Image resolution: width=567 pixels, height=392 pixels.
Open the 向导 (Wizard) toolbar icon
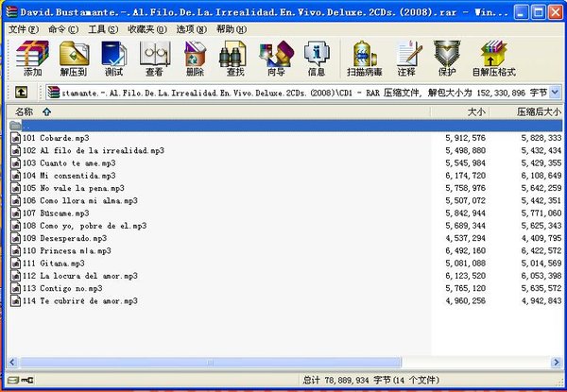point(276,59)
